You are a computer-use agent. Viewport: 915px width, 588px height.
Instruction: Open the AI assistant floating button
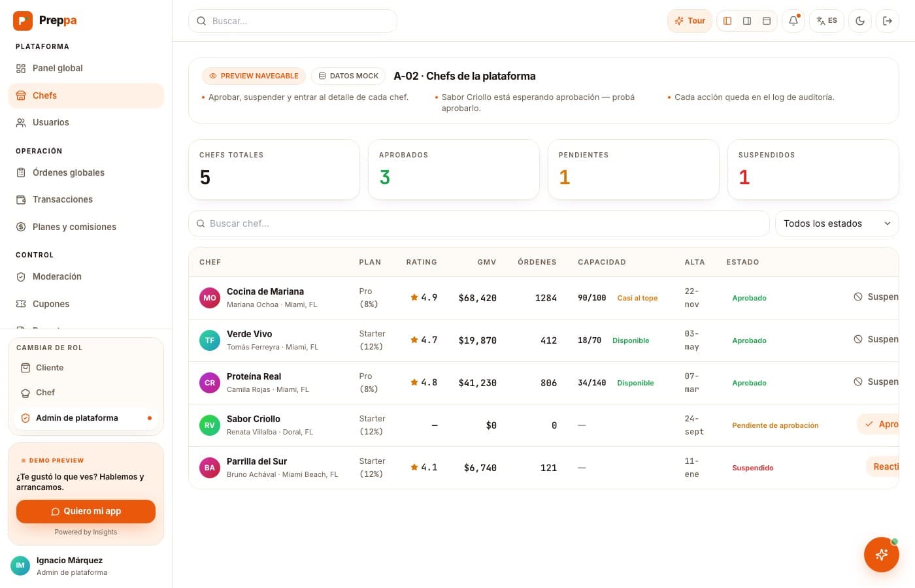(881, 555)
